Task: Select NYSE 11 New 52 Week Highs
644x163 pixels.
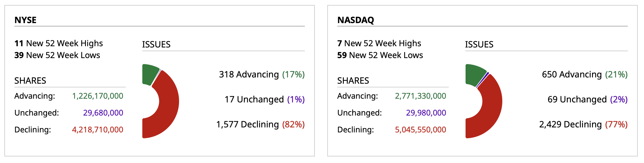Action: click(x=59, y=43)
